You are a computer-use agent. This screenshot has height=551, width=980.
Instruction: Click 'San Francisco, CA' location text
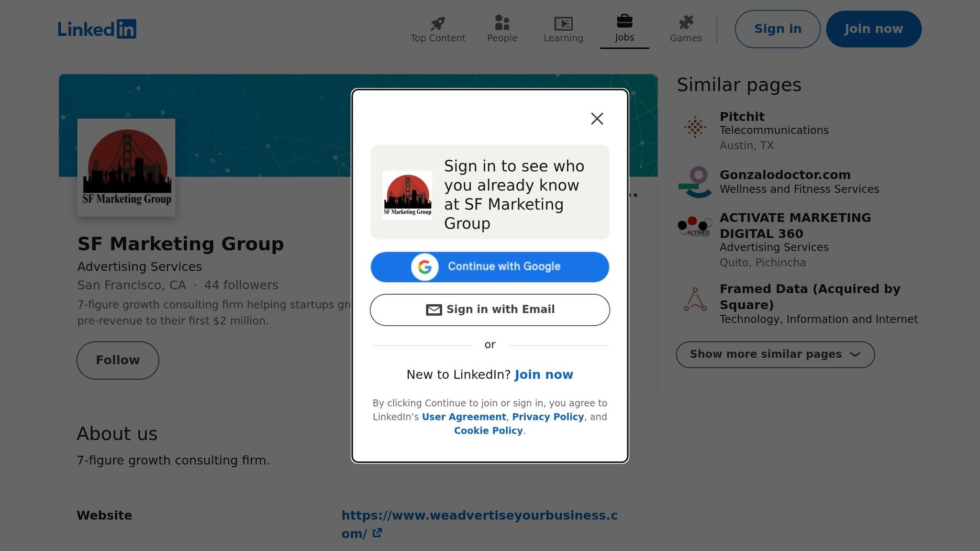[x=132, y=286]
